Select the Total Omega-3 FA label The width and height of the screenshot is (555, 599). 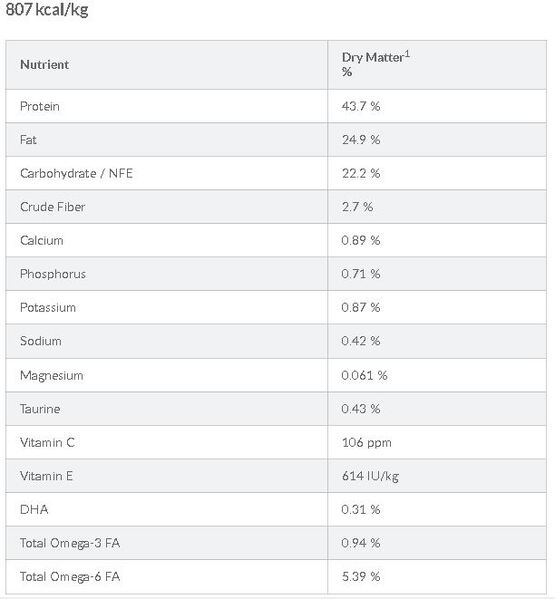click(70, 543)
